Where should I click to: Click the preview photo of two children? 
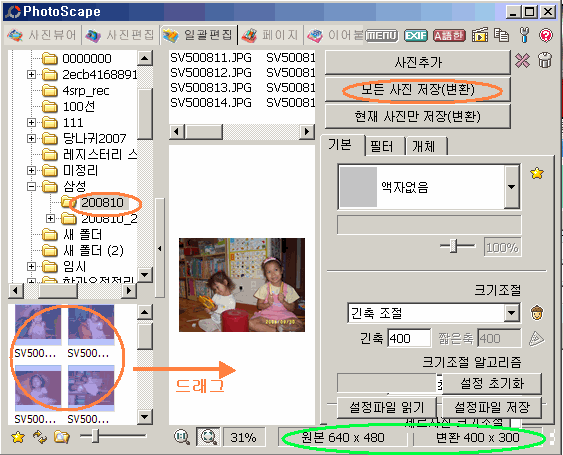242,285
